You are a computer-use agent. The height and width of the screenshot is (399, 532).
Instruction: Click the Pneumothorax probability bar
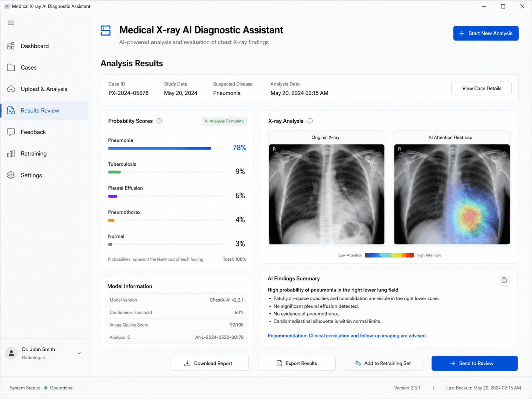tap(166, 220)
